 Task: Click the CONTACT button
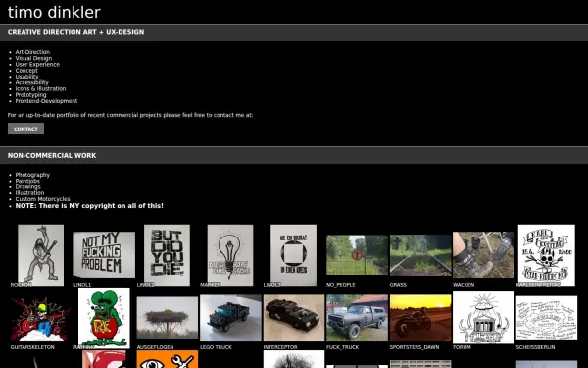point(25,129)
